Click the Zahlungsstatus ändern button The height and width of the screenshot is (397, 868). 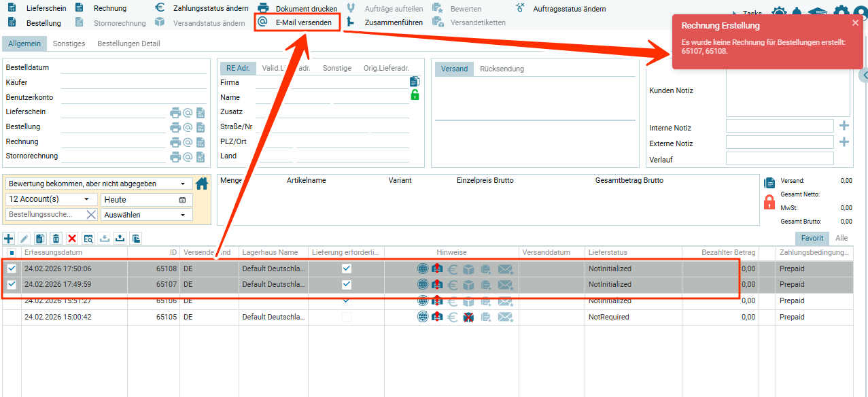201,8
